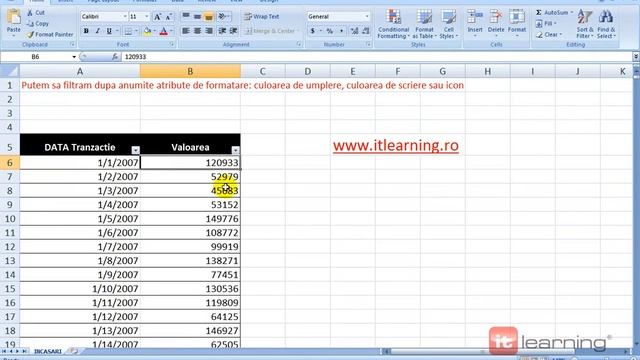Apply the red font color
640x360 pixels.
pos(164,31)
